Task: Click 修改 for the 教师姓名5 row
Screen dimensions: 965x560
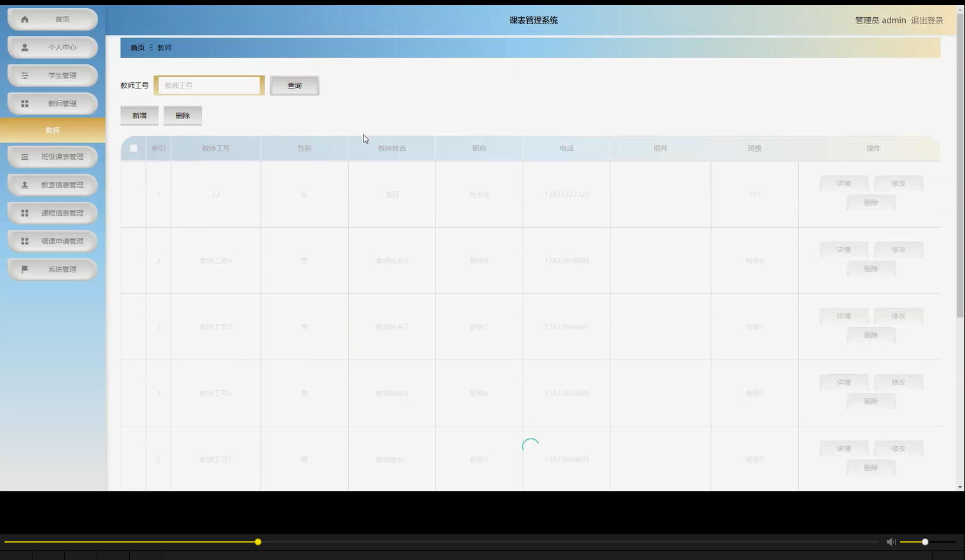Action: coord(898,449)
